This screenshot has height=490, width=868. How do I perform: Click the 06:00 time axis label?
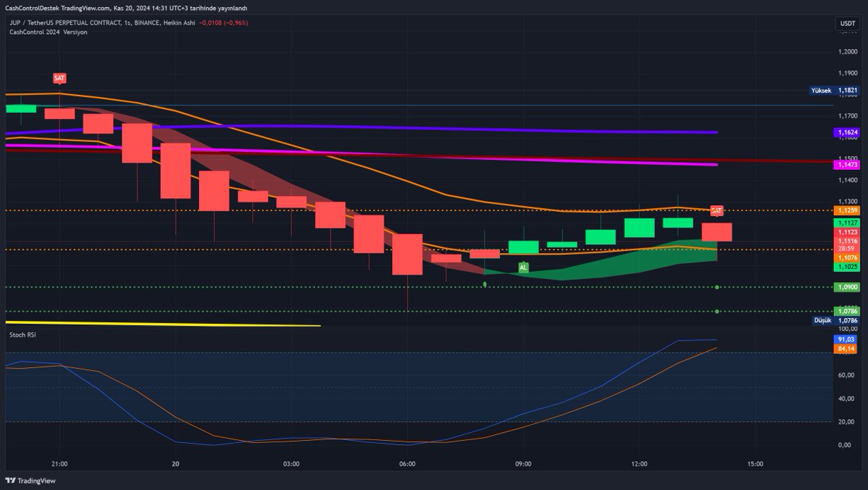(407, 463)
